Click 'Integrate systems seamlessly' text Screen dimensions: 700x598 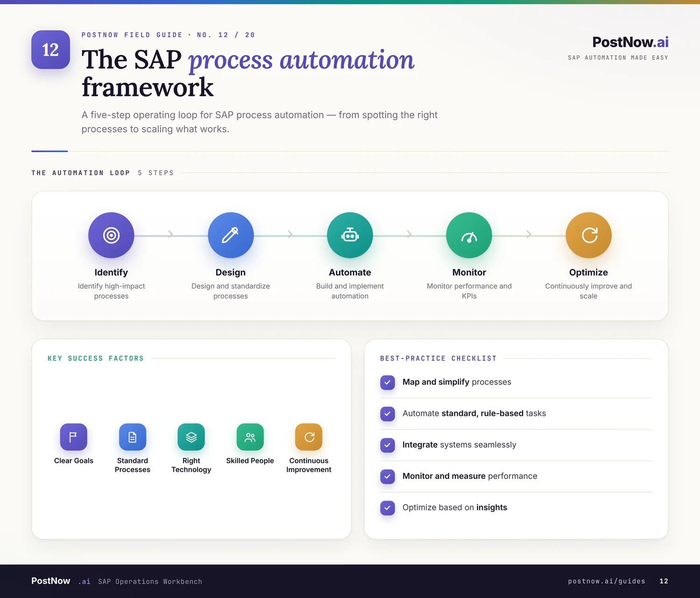tap(459, 444)
